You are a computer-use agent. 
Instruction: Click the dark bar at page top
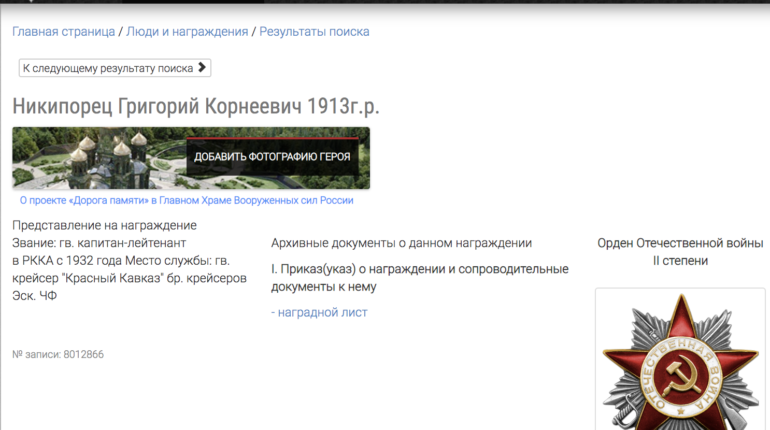click(x=385, y=4)
